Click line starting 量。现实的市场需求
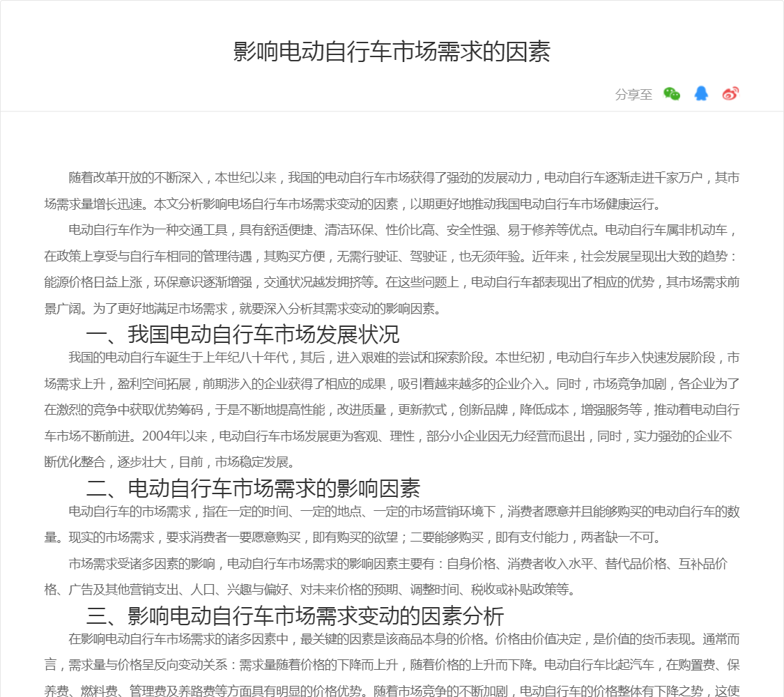 (x=353, y=537)
